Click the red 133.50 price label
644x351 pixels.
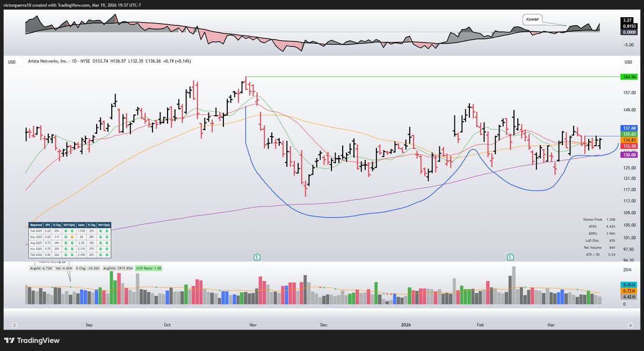pos(629,146)
